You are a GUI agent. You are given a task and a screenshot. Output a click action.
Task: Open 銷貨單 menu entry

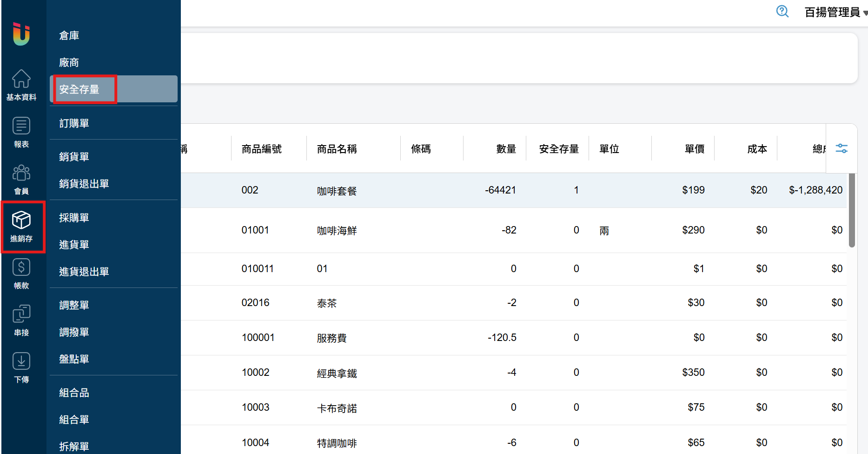[74, 157]
